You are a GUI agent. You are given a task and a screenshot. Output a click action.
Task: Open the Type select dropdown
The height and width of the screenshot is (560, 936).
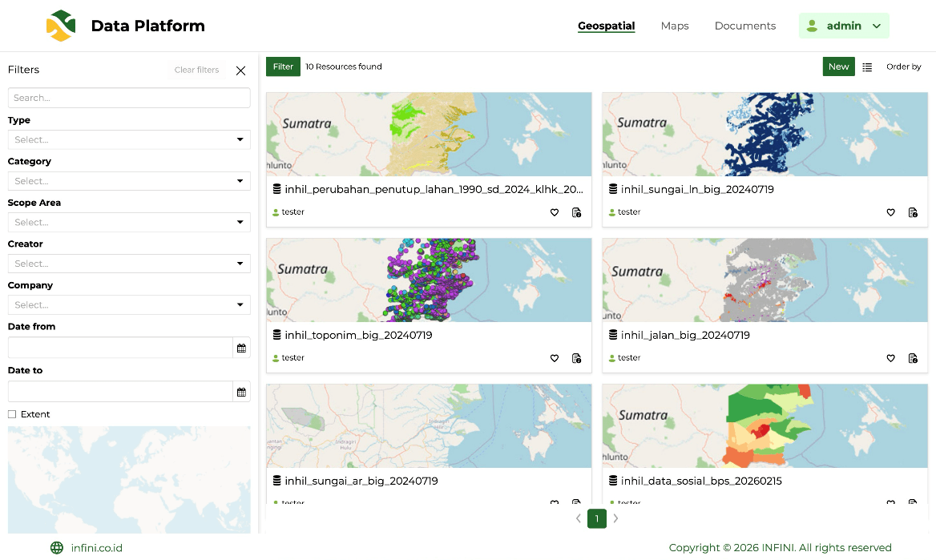[129, 139]
